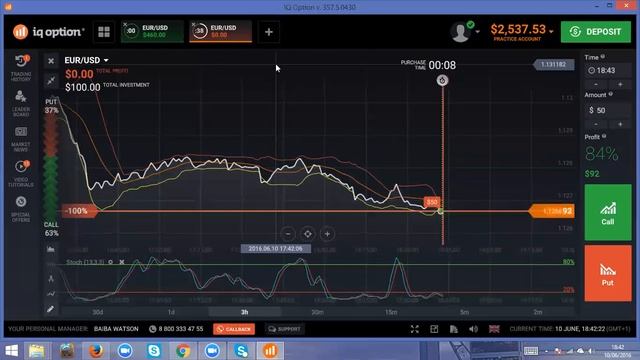
Task: Add a new asset tab with plus
Action: pos(269,32)
